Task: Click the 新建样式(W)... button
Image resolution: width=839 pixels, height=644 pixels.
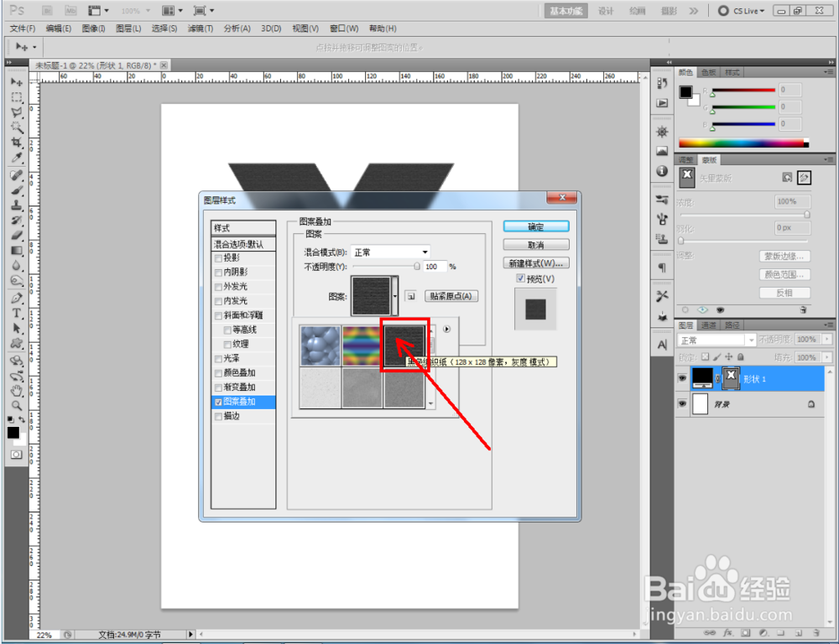Action: point(535,263)
